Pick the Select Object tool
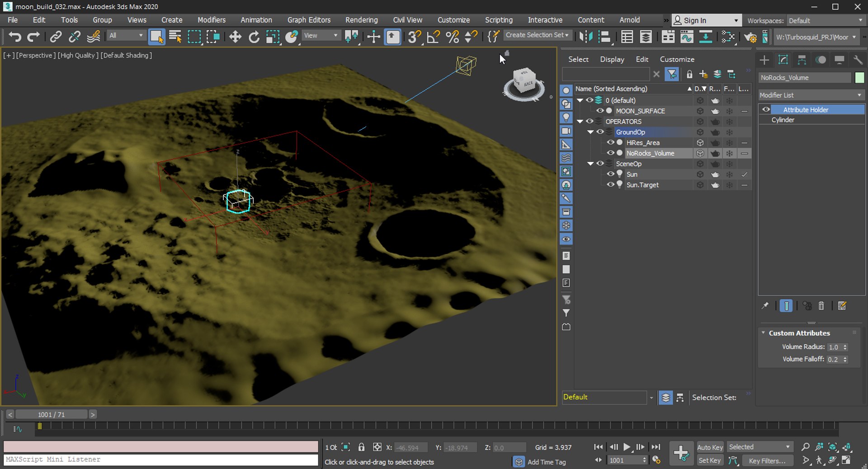 156,37
